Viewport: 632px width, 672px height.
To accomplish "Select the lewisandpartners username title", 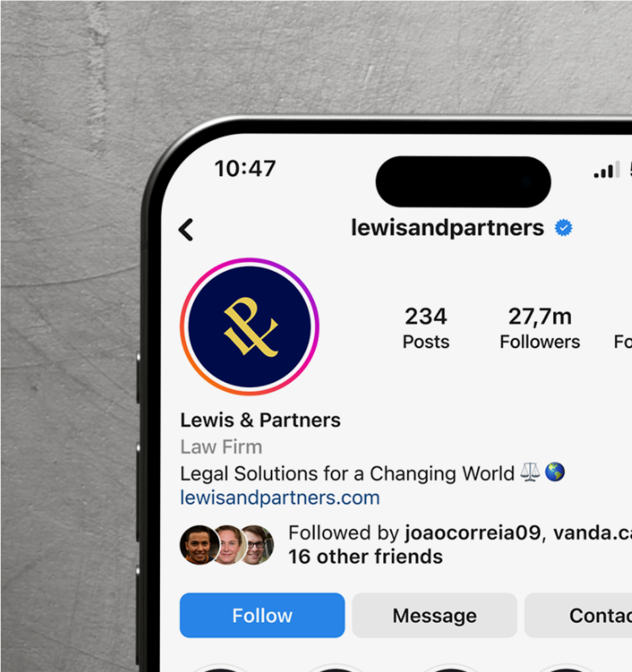I will pyautogui.click(x=447, y=228).
